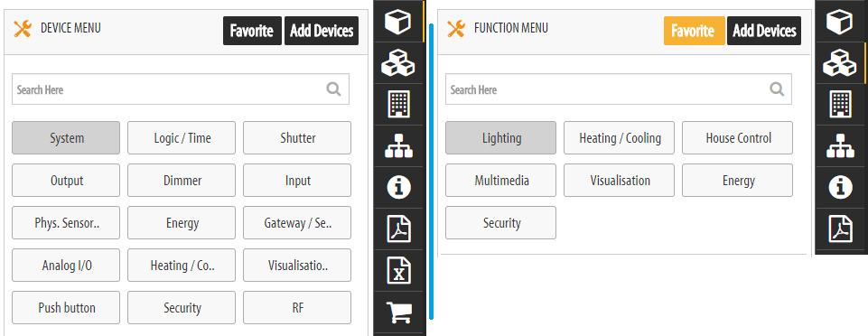The image size is (868, 336).
Task: Choose the House Control category
Action: click(x=737, y=138)
